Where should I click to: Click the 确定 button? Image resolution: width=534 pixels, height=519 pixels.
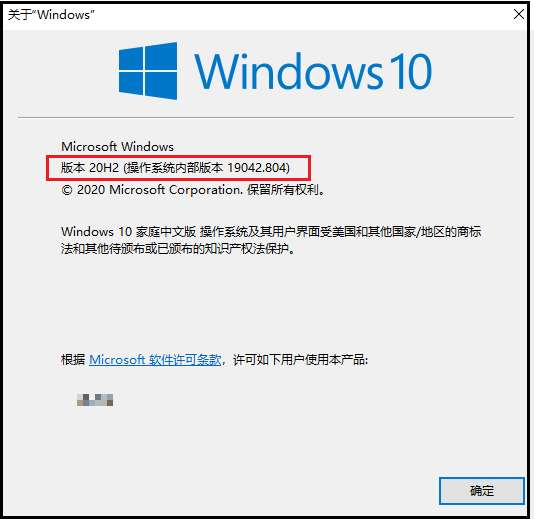tap(482, 491)
